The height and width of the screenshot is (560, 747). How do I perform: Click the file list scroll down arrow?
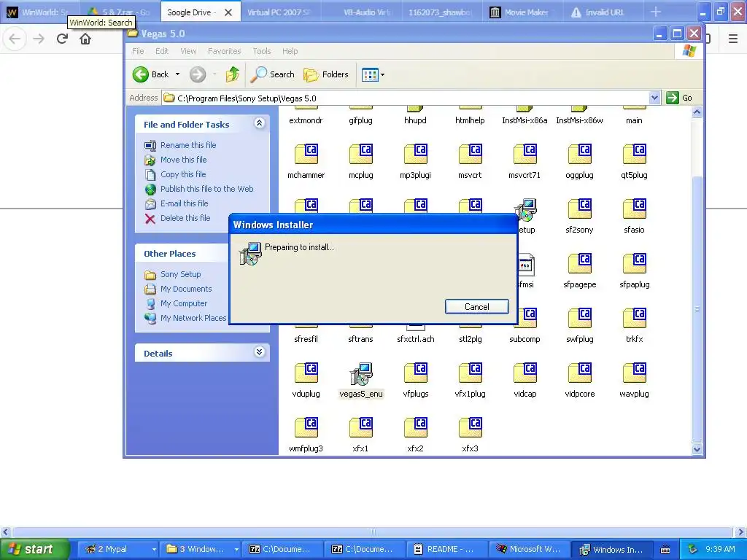pos(697,449)
